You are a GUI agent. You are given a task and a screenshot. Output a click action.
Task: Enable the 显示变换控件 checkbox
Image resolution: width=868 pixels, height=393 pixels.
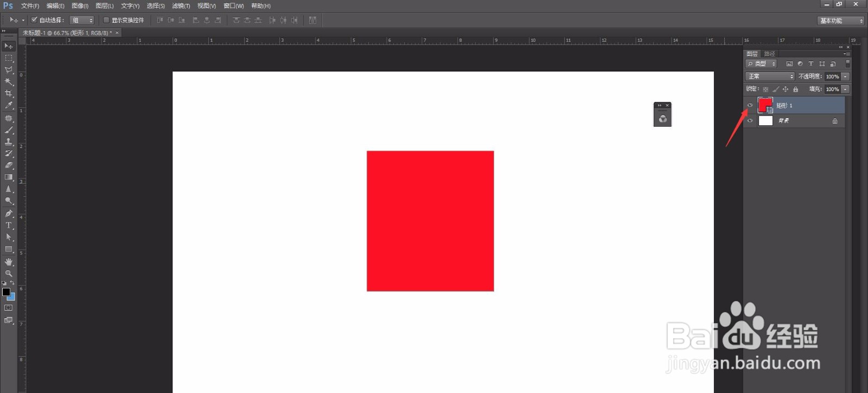click(x=106, y=20)
